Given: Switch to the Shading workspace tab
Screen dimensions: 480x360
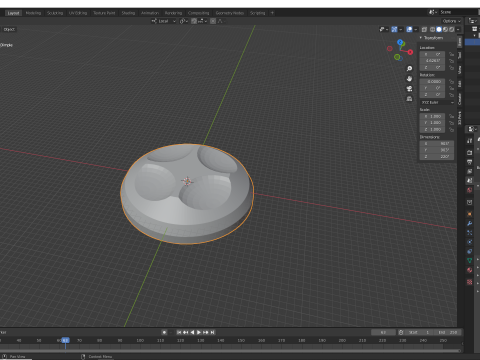Looking at the screenshot, I should pos(128,13).
